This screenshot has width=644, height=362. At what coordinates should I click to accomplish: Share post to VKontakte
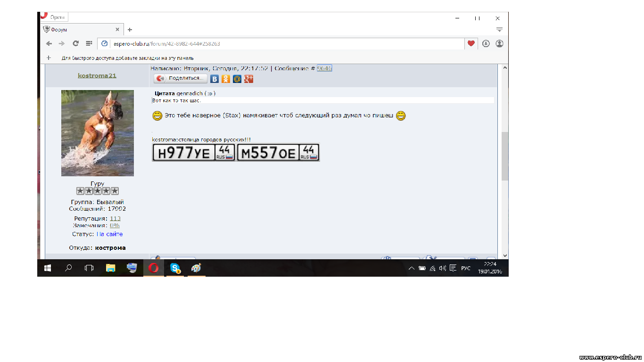(x=215, y=79)
